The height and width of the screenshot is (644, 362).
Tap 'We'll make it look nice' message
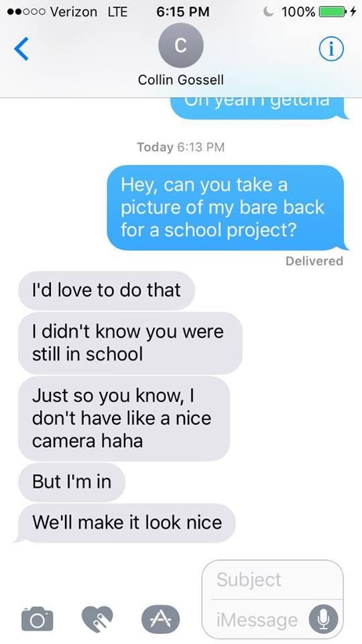pyautogui.click(x=127, y=523)
